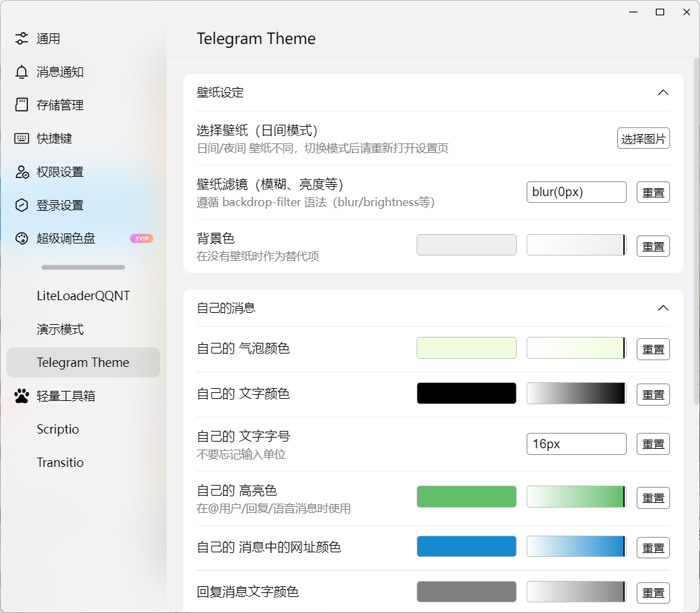Reset 自己的 文字颜色
700x613 pixels.
click(x=653, y=394)
